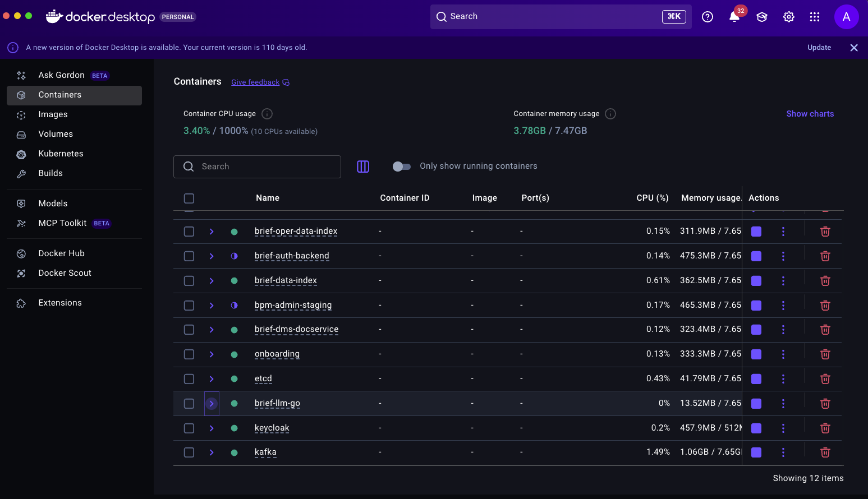This screenshot has height=499, width=868.
Task: Dismiss the update notification banner
Action: pos(854,48)
